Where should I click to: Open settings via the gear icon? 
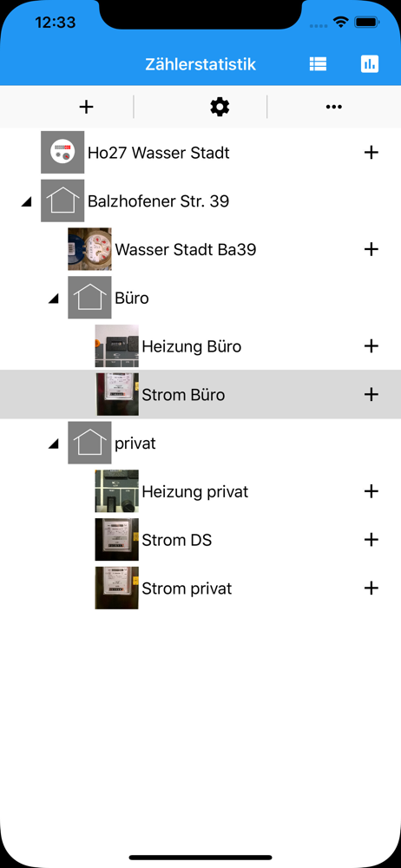point(220,107)
